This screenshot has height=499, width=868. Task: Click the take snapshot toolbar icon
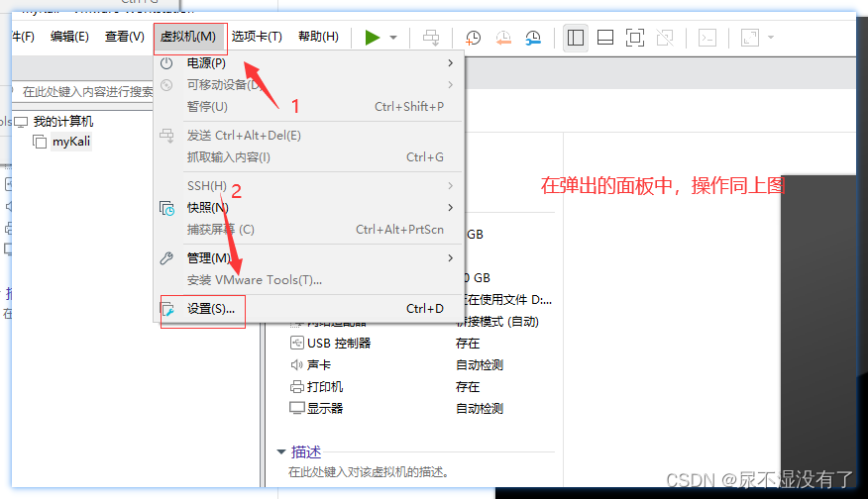[473, 38]
